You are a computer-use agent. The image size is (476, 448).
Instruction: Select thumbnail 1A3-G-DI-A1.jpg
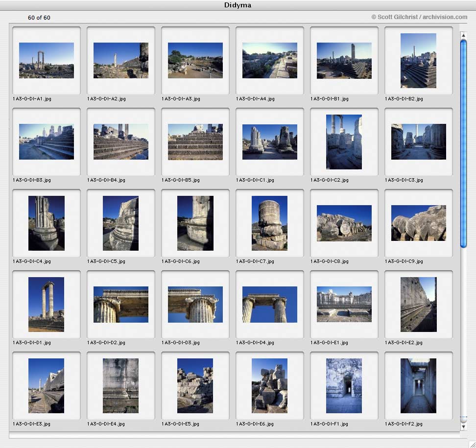[47, 60]
